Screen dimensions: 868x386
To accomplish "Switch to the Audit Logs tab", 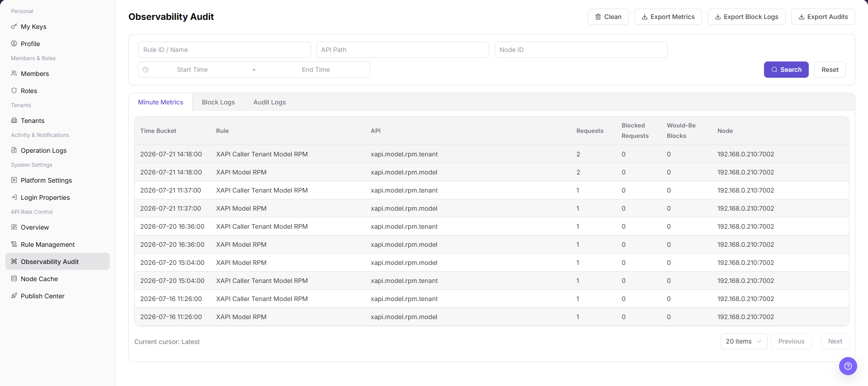I will tap(269, 102).
